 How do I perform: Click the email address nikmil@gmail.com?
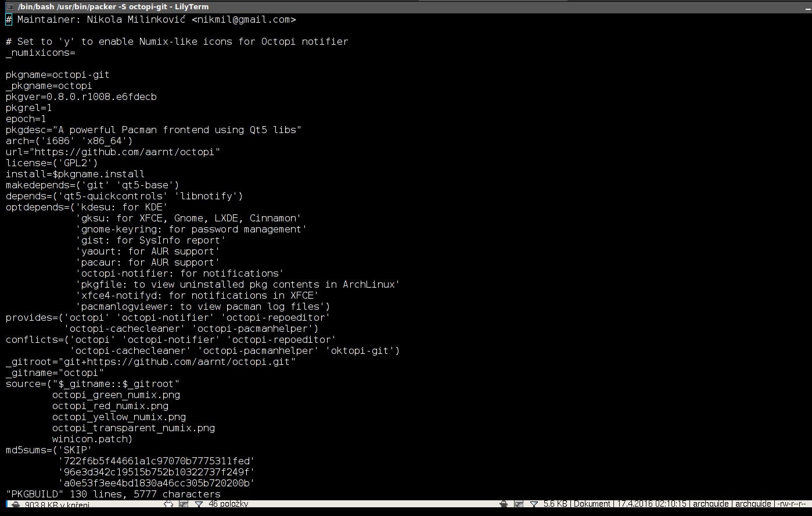point(244,19)
